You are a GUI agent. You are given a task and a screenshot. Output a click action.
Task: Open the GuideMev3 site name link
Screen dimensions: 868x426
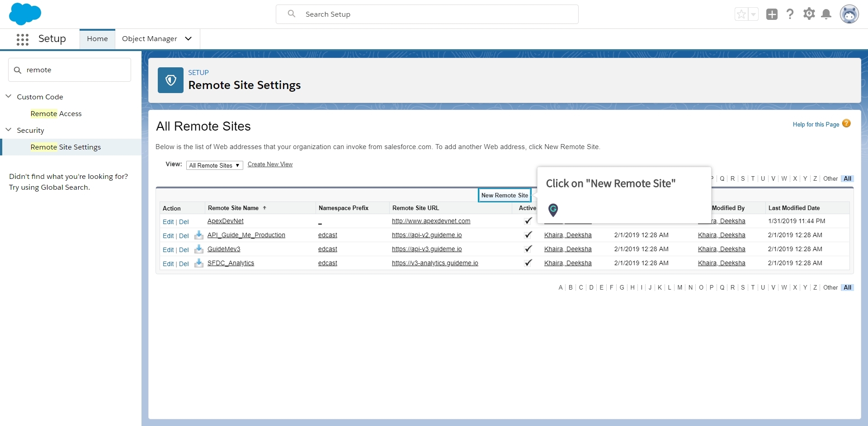coord(224,249)
